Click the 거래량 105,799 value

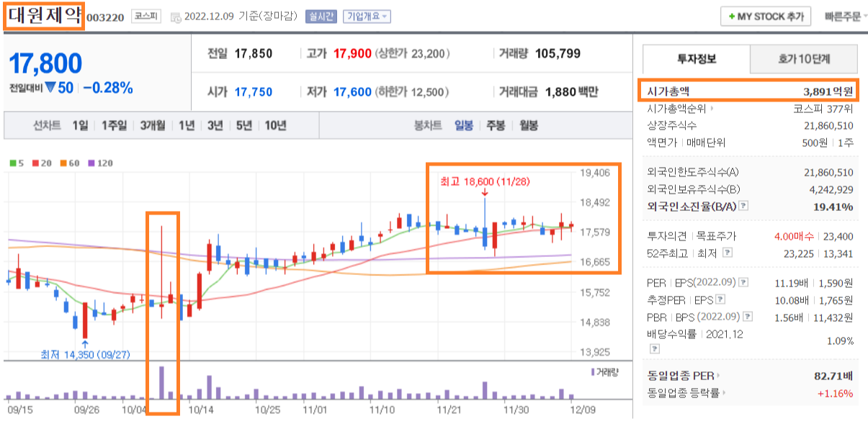tap(556, 53)
